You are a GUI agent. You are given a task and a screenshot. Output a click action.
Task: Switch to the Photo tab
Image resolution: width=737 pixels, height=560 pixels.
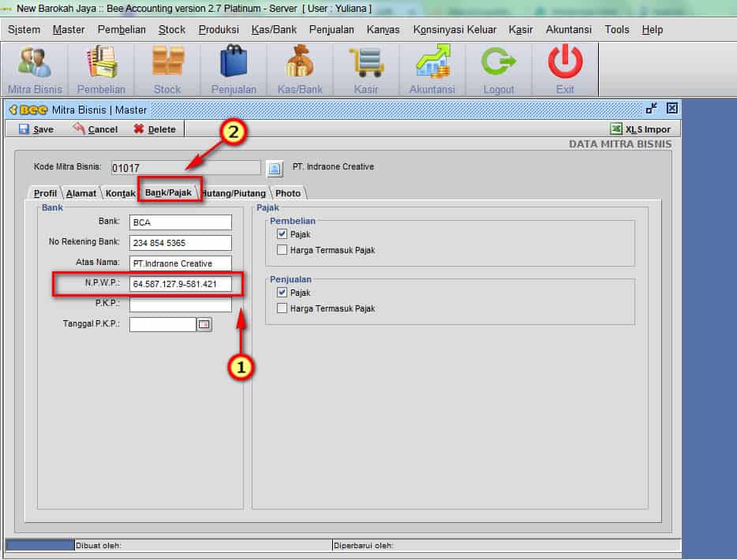coord(288,193)
